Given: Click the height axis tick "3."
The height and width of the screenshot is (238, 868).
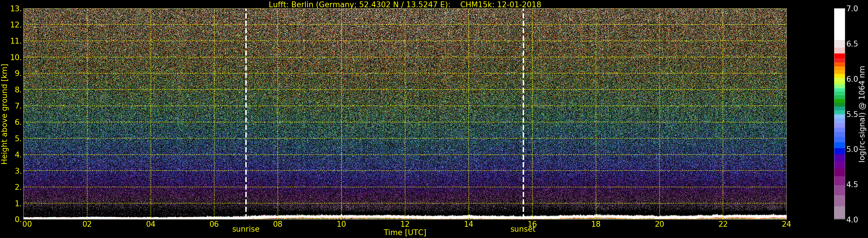Looking at the screenshot, I should click(18, 171).
